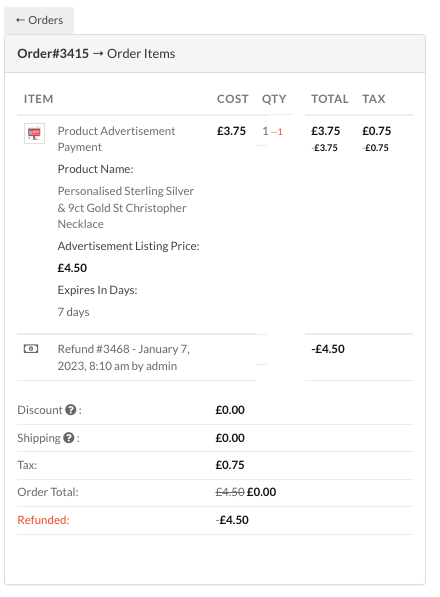This screenshot has width=440, height=597.
Task: Select the QTY column header
Action: (x=274, y=99)
